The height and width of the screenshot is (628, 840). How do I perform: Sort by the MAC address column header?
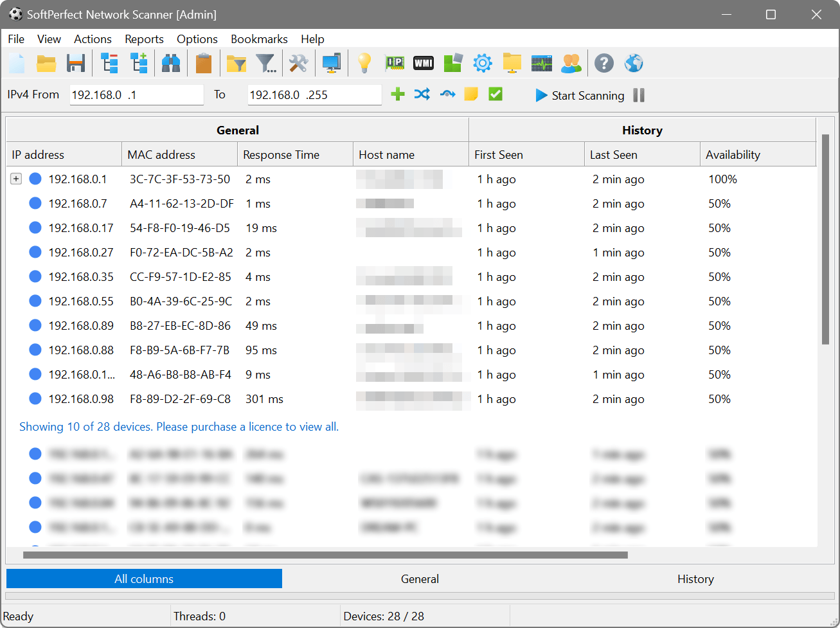click(180, 154)
